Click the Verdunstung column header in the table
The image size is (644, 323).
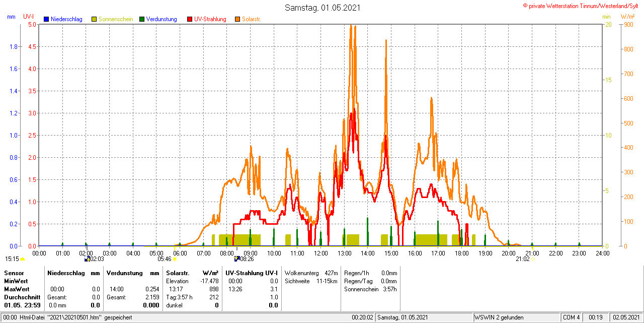(125, 273)
